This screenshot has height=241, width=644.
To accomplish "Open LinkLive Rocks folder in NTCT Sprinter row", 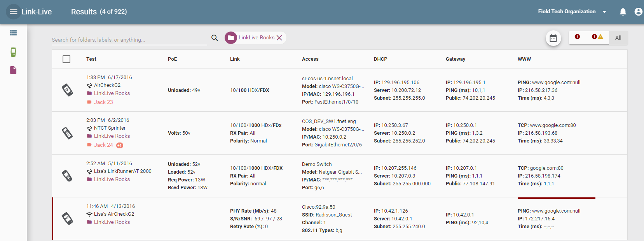I will tap(112, 136).
